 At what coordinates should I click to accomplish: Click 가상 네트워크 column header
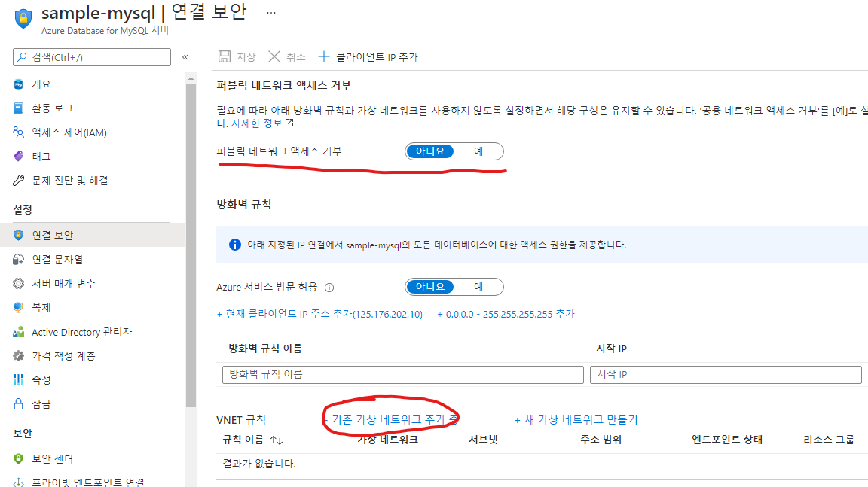pyautogui.click(x=387, y=440)
